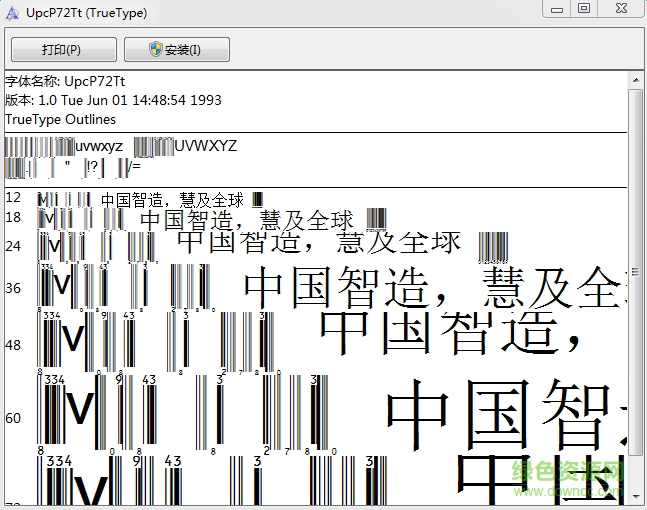Click the vertical scrollbar down arrow
Image resolution: width=647 pixels, height=510 pixels.
coord(635,496)
